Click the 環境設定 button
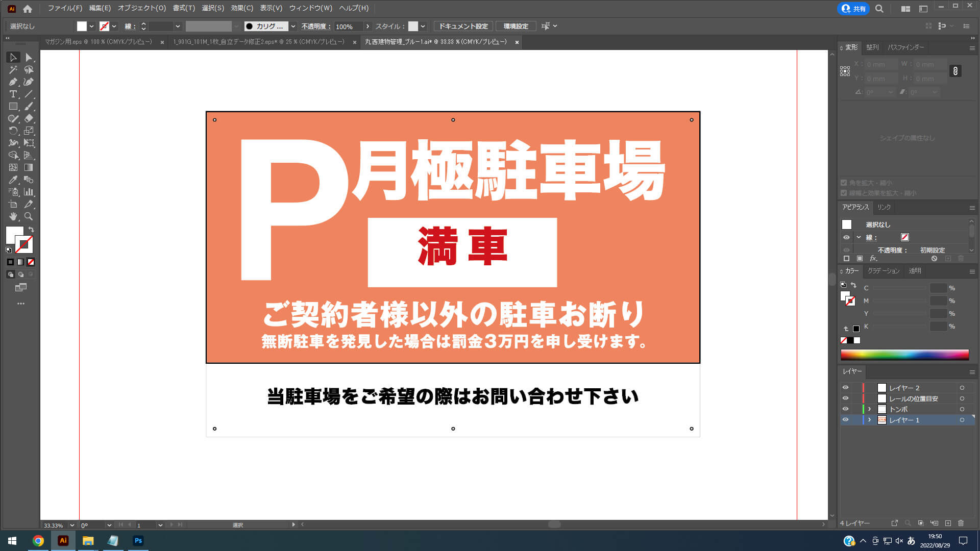This screenshot has width=980, height=551. point(516,26)
